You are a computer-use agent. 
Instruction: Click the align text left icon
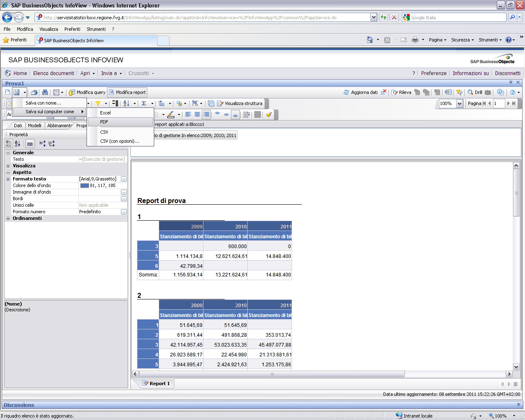(x=188, y=114)
